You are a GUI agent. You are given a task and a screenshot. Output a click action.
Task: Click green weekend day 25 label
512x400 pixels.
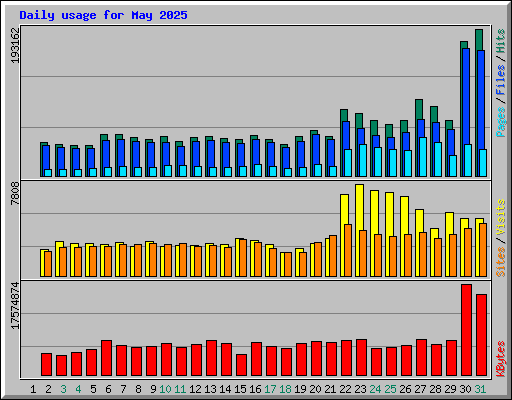(390, 389)
